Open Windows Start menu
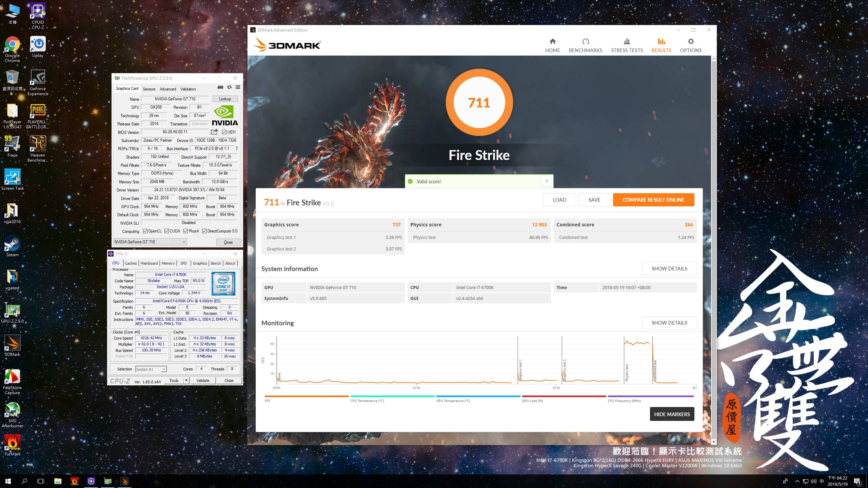This screenshot has height=488, width=868. pos(8,481)
